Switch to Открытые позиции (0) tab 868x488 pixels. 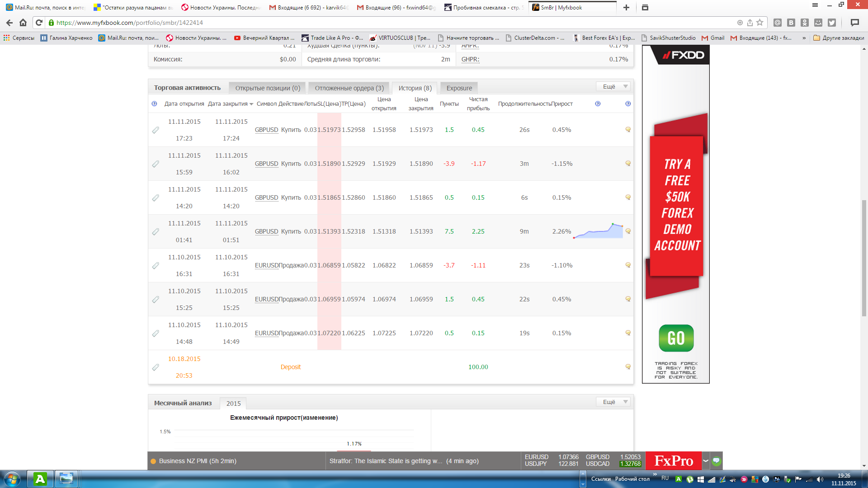tap(268, 88)
